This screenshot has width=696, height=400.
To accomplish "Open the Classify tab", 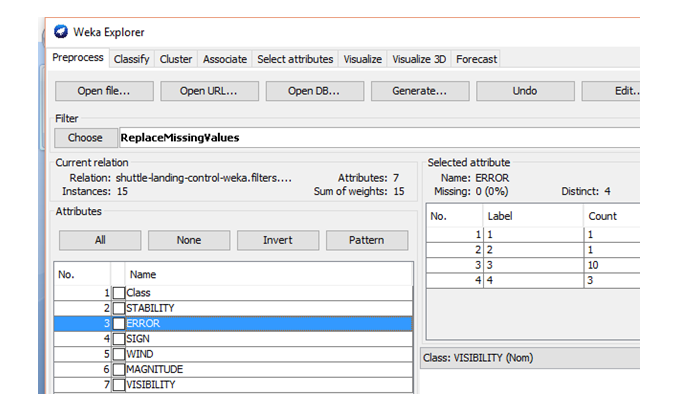I will (x=131, y=59).
